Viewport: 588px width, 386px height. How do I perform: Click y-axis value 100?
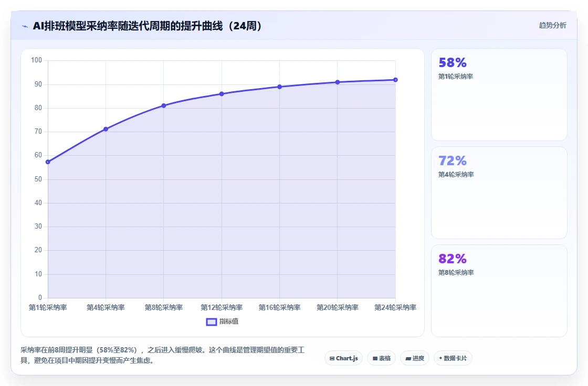[36, 60]
